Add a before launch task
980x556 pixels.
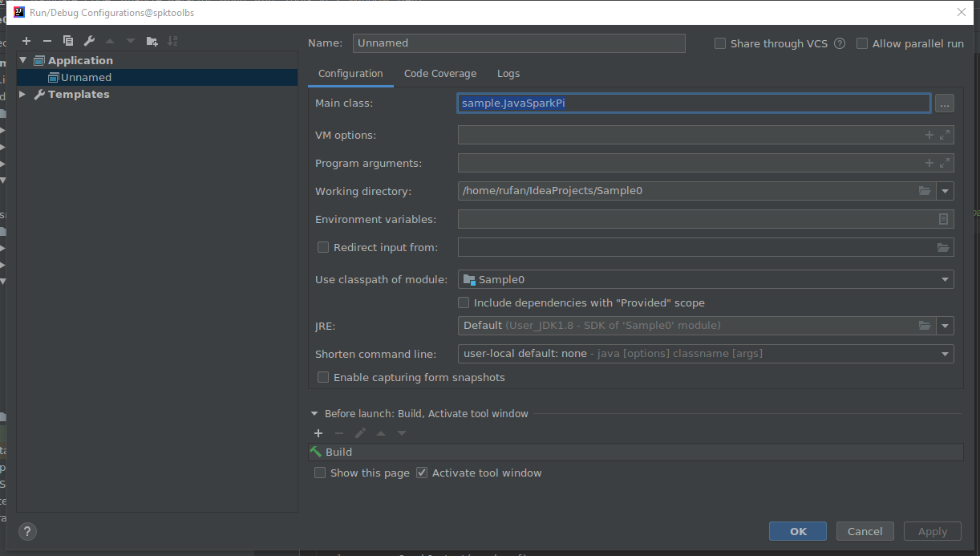(x=318, y=433)
